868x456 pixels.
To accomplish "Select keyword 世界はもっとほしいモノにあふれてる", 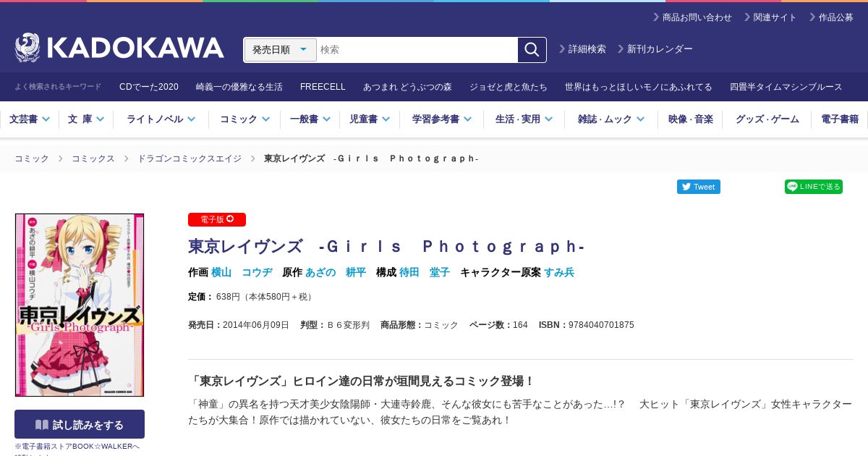I will pos(639,87).
